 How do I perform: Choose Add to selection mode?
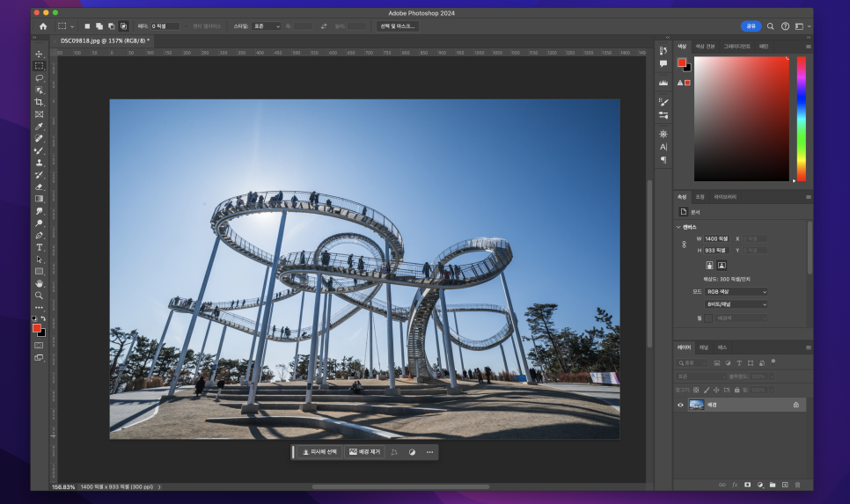click(99, 26)
